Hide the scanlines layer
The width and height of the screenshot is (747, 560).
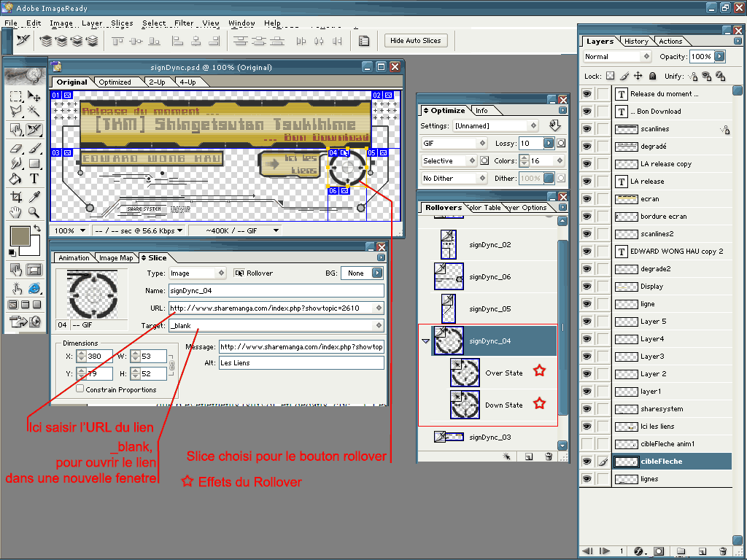coord(587,129)
